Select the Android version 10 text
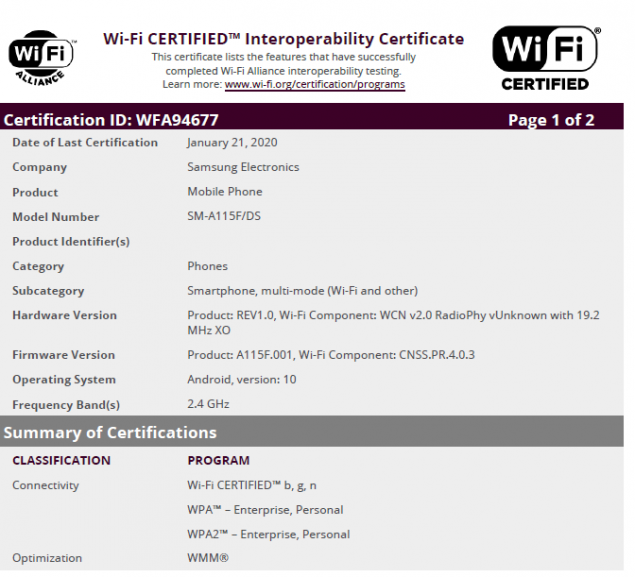Screen dimensions: 635x577 point(242,380)
